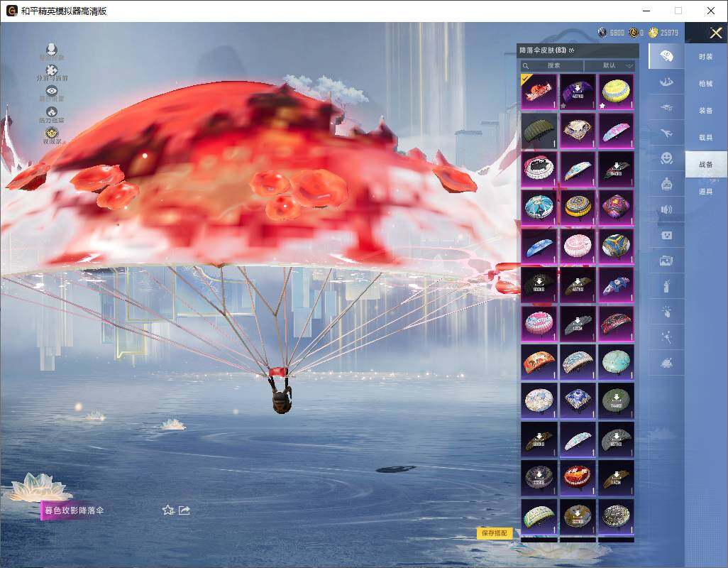Click the magnifier icon in search box
The image size is (728, 568).
coord(526,66)
